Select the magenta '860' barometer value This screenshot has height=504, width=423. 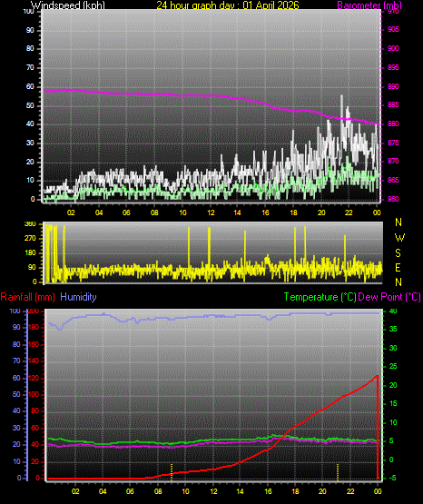393,199
